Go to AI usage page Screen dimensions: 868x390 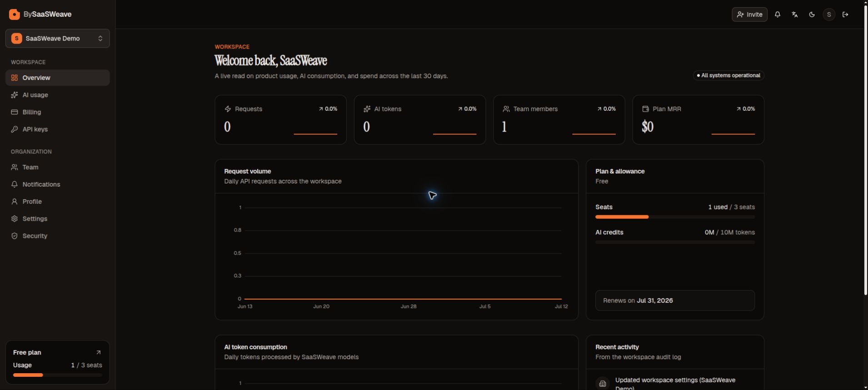pos(58,95)
